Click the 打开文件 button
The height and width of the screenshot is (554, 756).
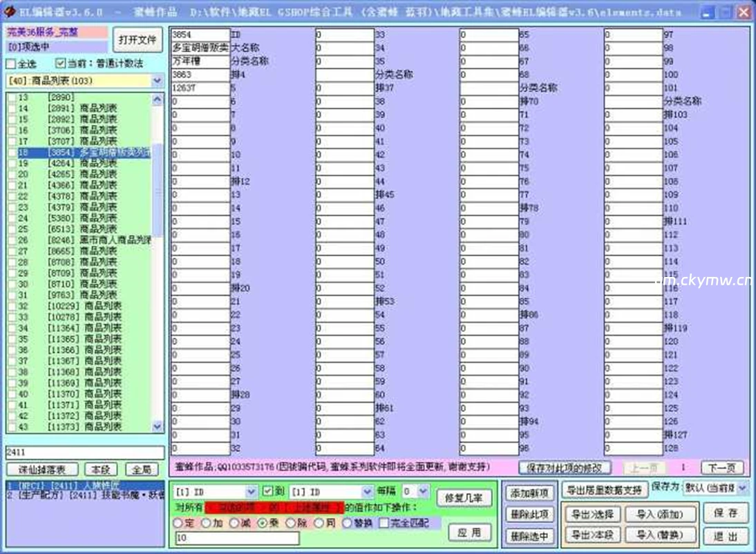[138, 40]
